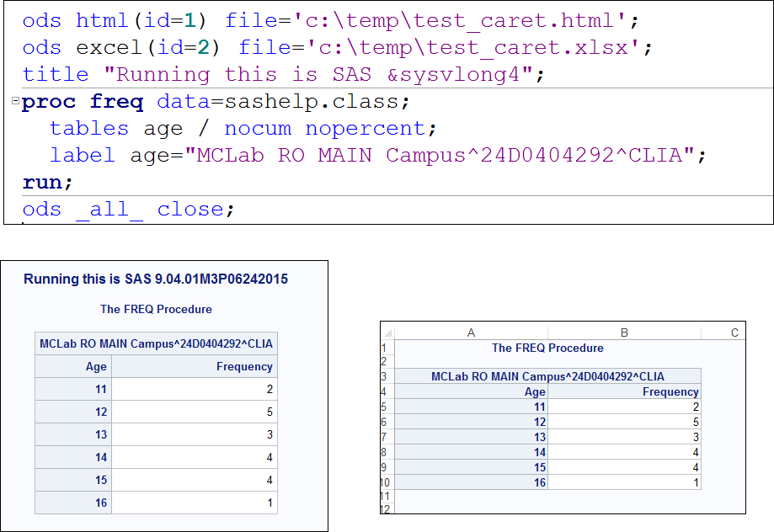The width and height of the screenshot is (774, 532).
Task: Click the Age header in the HTML table
Action: (x=96, y=366)
